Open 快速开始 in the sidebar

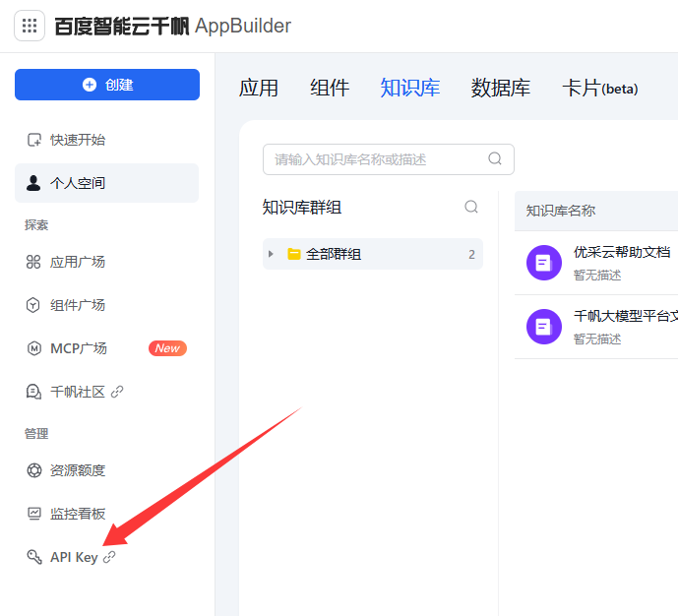pos(78,140)
